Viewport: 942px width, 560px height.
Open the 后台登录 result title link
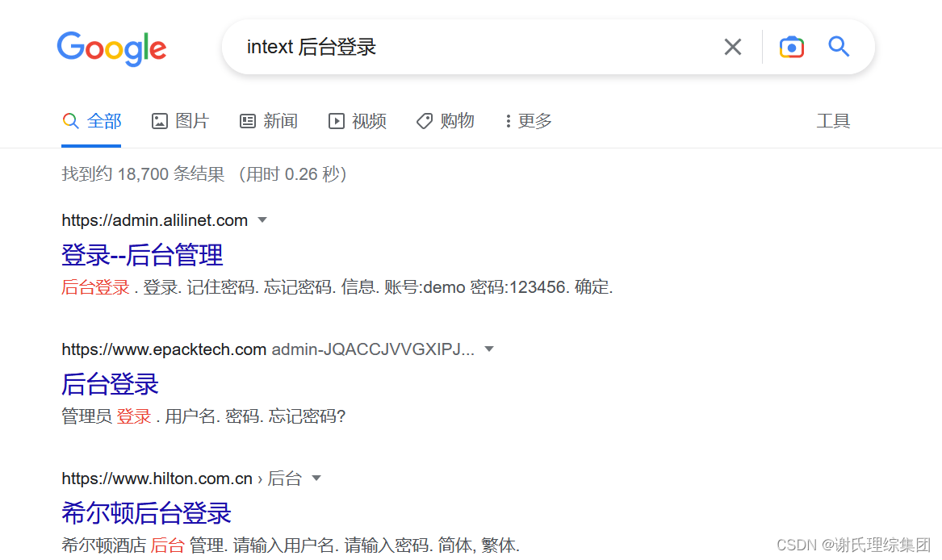tap(110, 384)
